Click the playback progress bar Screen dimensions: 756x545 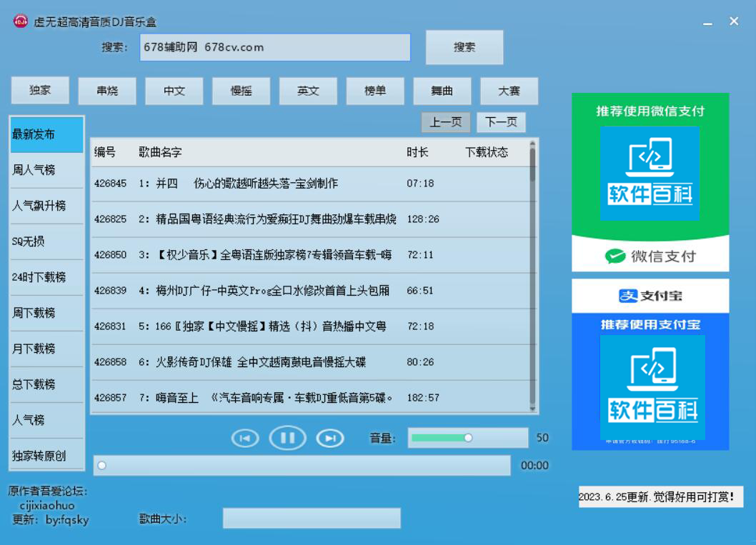coord(302,466)
